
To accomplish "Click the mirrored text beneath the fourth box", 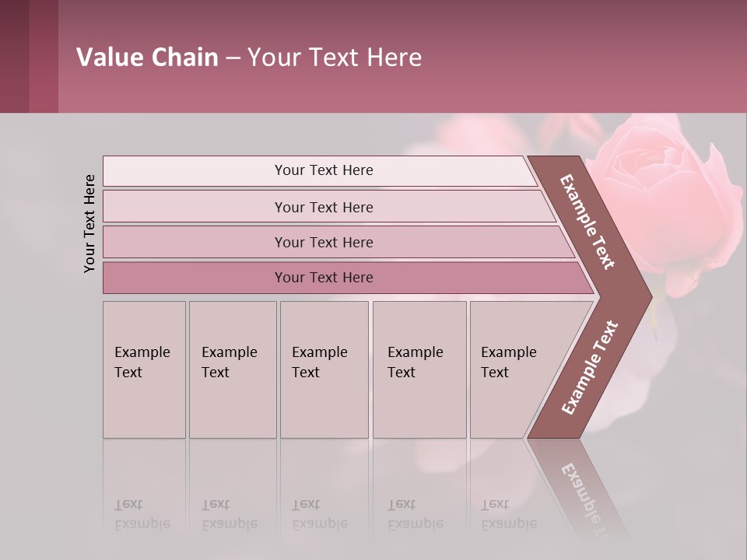I will 416,514.
